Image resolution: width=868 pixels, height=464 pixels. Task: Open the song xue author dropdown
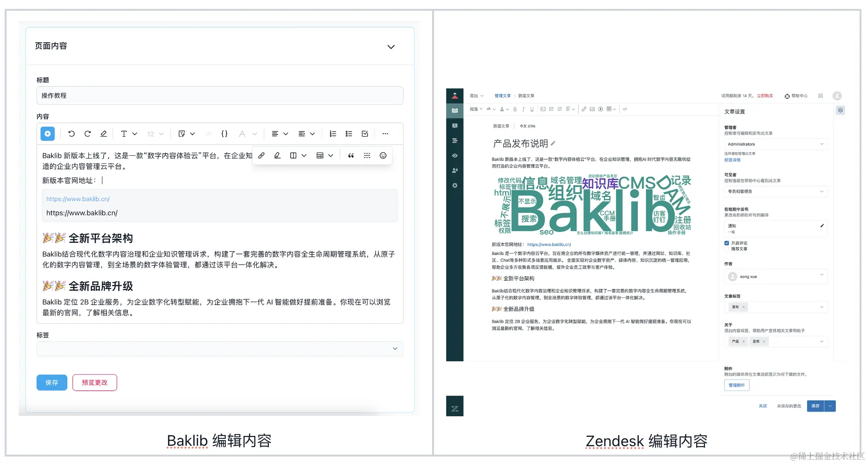[x=776, y=276]
